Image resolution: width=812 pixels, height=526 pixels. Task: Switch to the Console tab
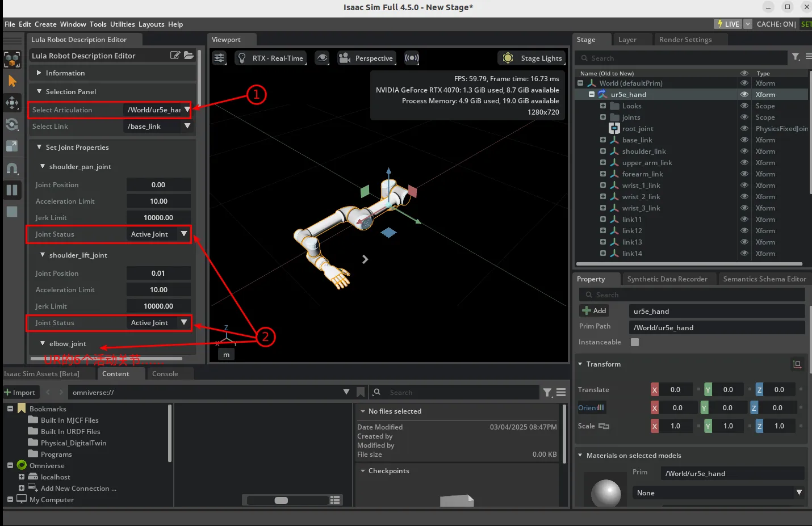165,373
